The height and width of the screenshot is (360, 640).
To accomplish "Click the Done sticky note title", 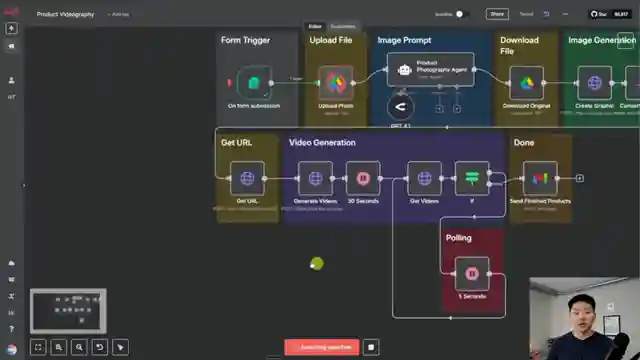I will (x=524, y=142).
